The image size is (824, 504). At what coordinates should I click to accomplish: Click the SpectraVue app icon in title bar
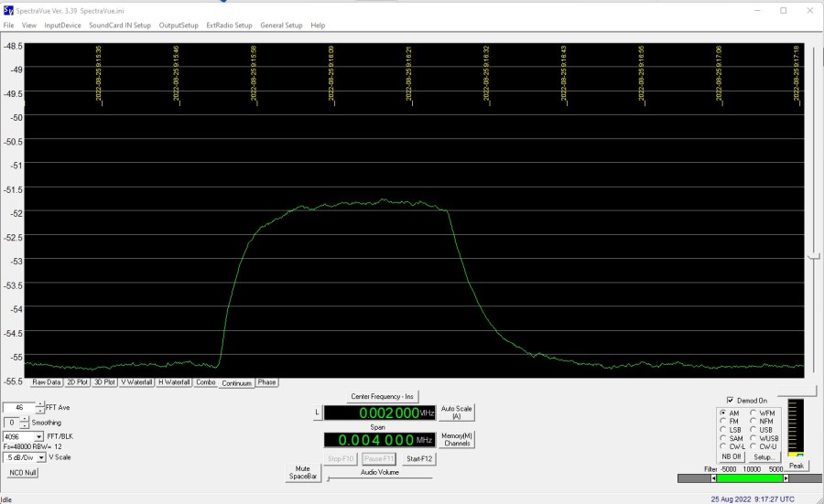click(8, 10)
